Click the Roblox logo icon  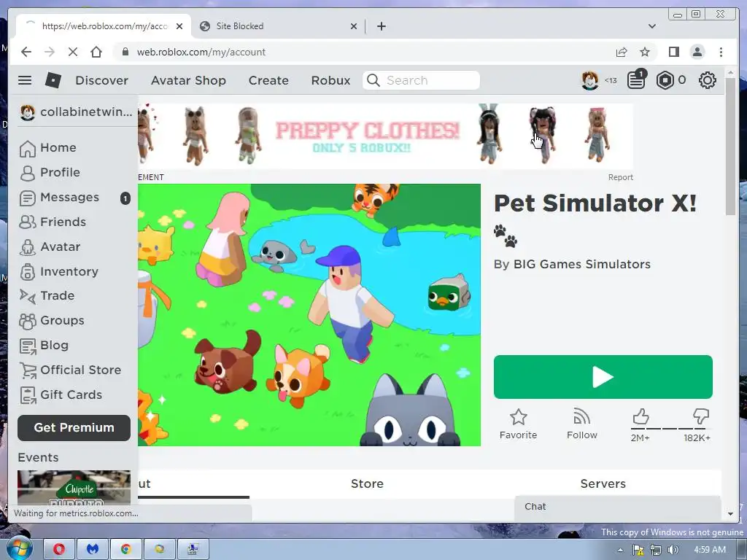coord(53,80)
